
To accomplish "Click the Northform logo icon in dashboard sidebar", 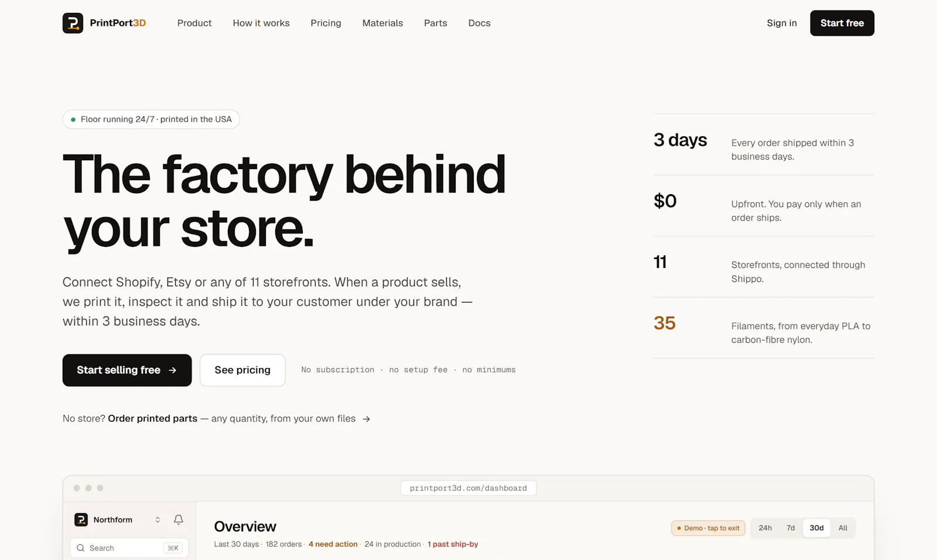I will [81, 520].
